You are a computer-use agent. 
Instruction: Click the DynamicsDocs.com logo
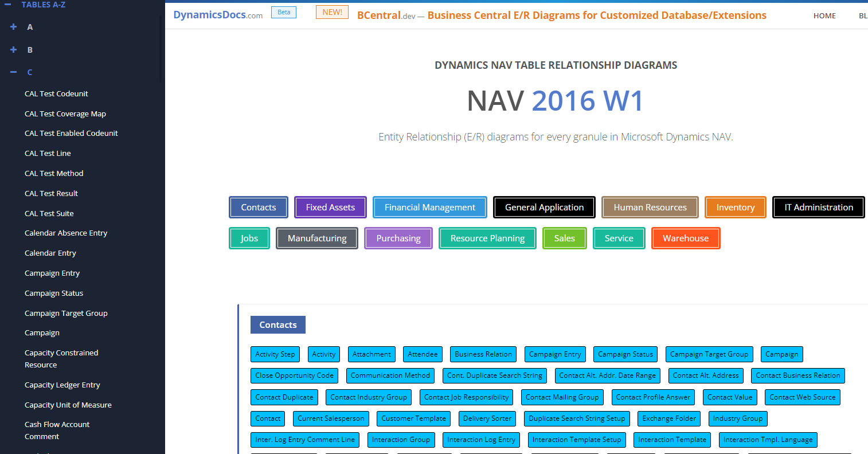(217, 15)
